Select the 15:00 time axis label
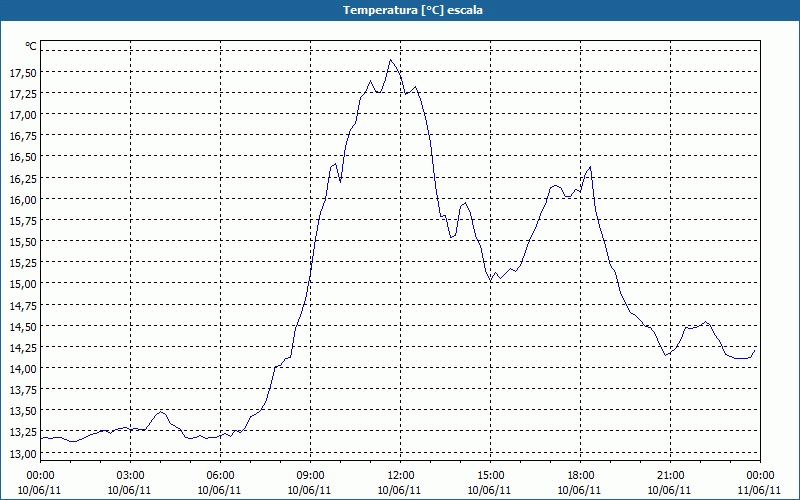 click(490, 475)
